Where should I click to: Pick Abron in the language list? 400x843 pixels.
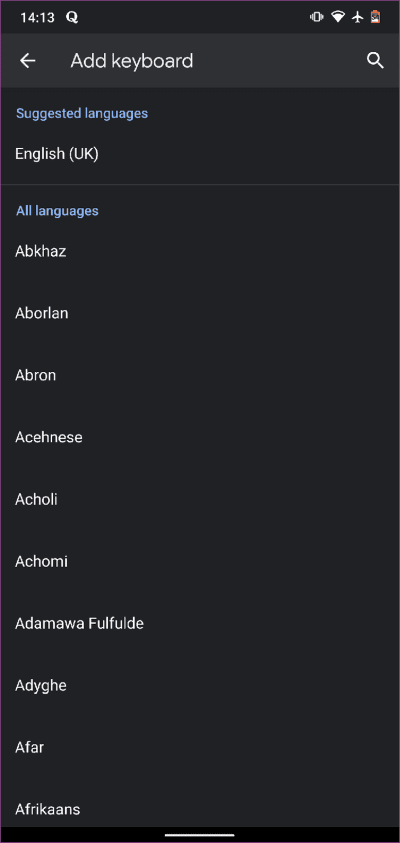tap(200, 375)
